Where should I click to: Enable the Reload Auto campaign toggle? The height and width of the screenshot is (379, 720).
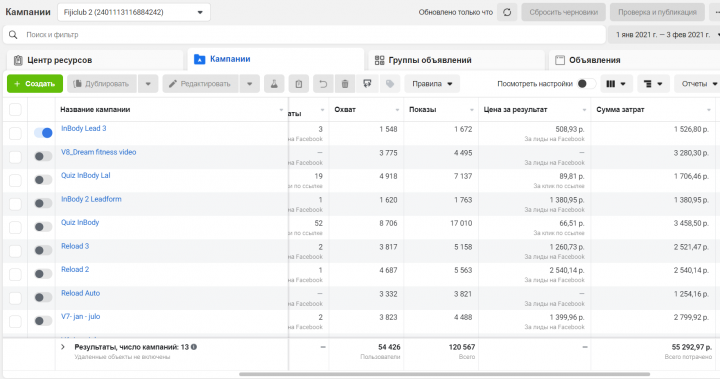coord(43,297)
